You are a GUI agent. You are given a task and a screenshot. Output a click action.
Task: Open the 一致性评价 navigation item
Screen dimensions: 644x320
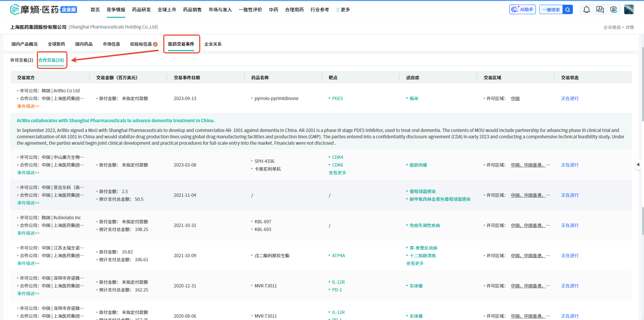pyautogui.click(x=250, y=10)
